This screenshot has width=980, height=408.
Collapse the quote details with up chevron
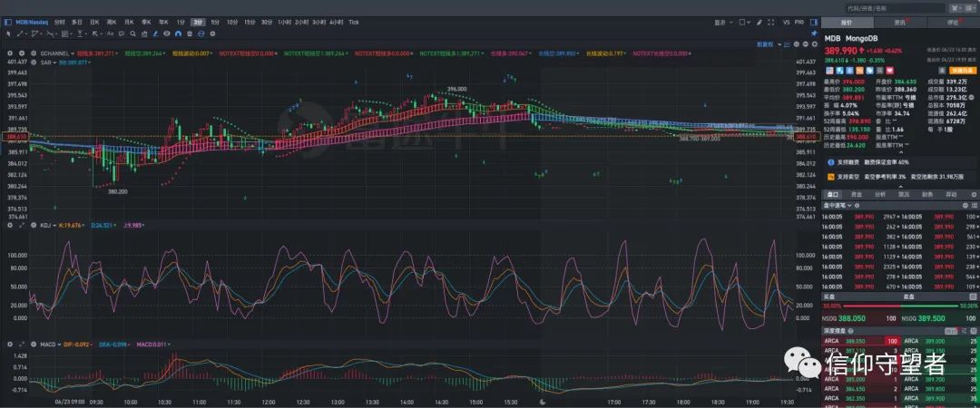(901, 152)
